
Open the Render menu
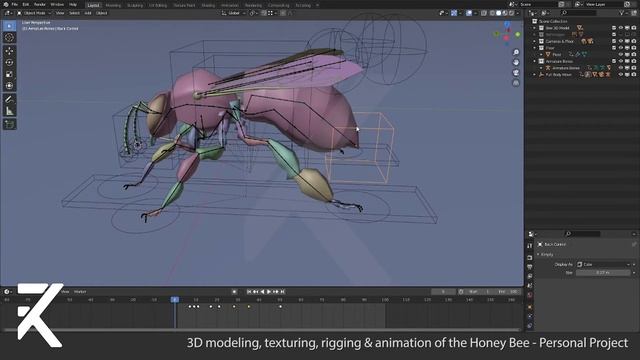click(40, 4)
